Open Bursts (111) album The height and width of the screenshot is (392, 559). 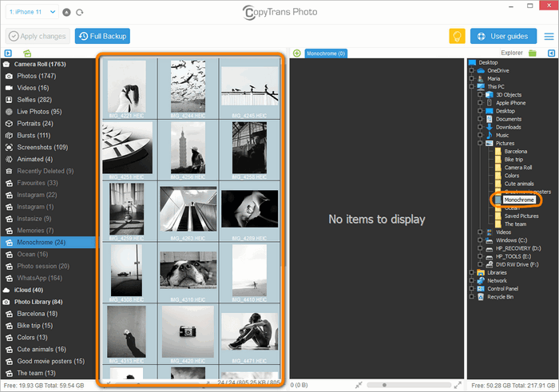[34, 136]
